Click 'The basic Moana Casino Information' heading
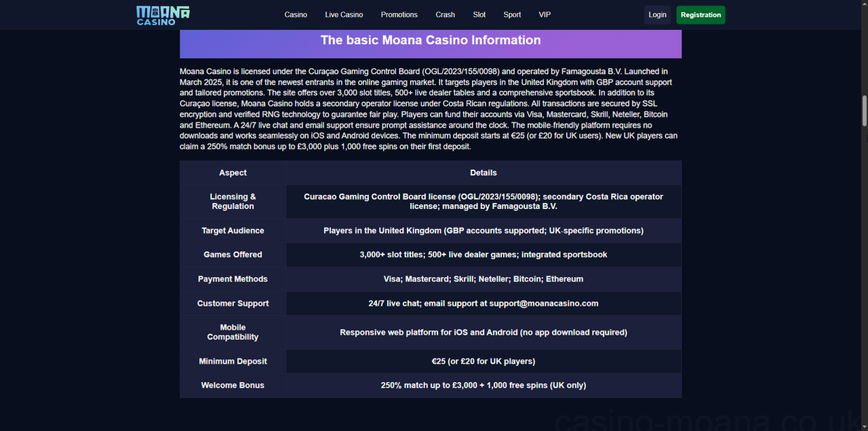 point(431,40)
